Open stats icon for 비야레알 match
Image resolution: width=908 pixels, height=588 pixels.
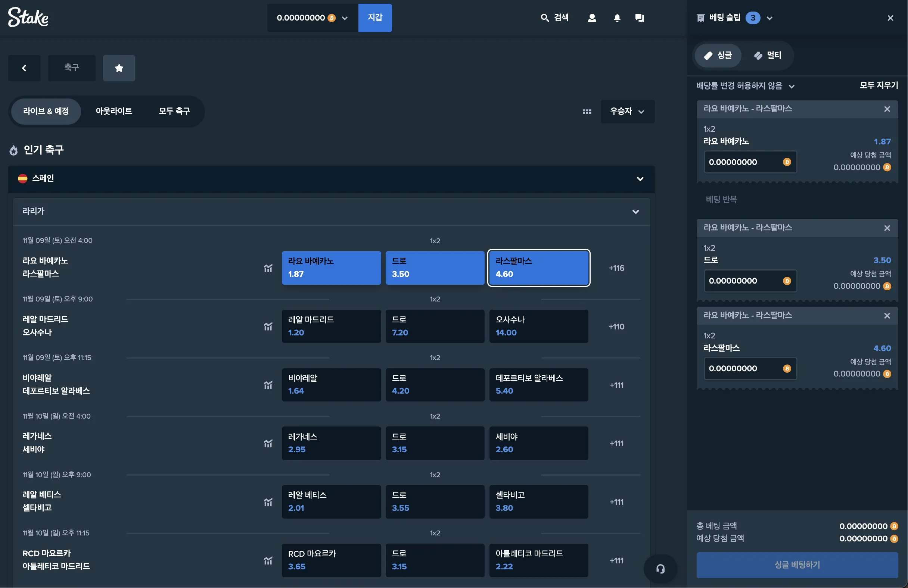click(x=268, y=385)
